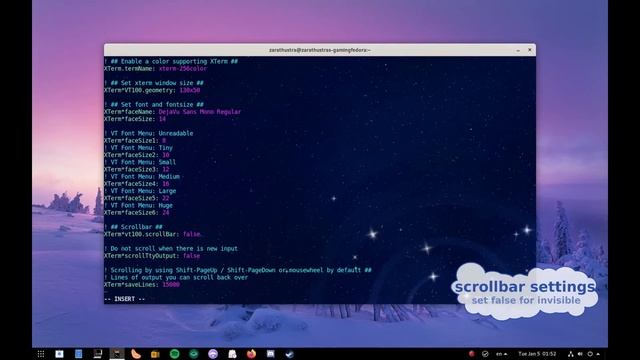Launch the monitor-shaped terminal icon in taskbar

pyautogui.click(x=98, y=354)
